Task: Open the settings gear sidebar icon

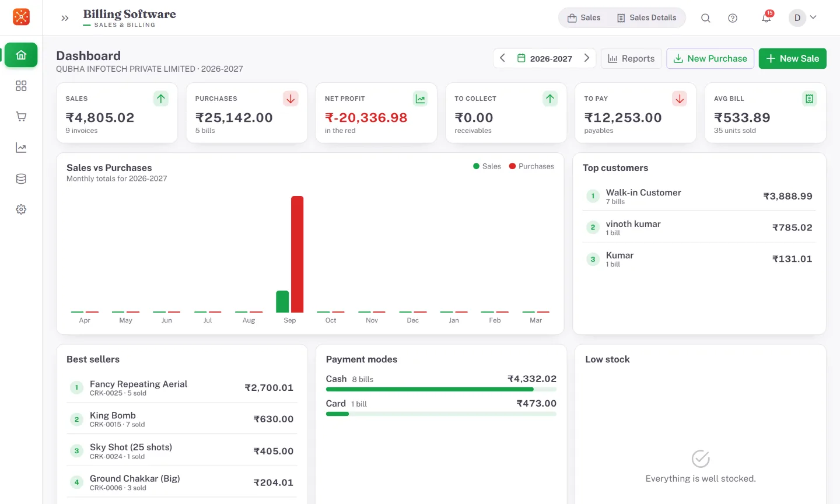Action: coord(21,209)
